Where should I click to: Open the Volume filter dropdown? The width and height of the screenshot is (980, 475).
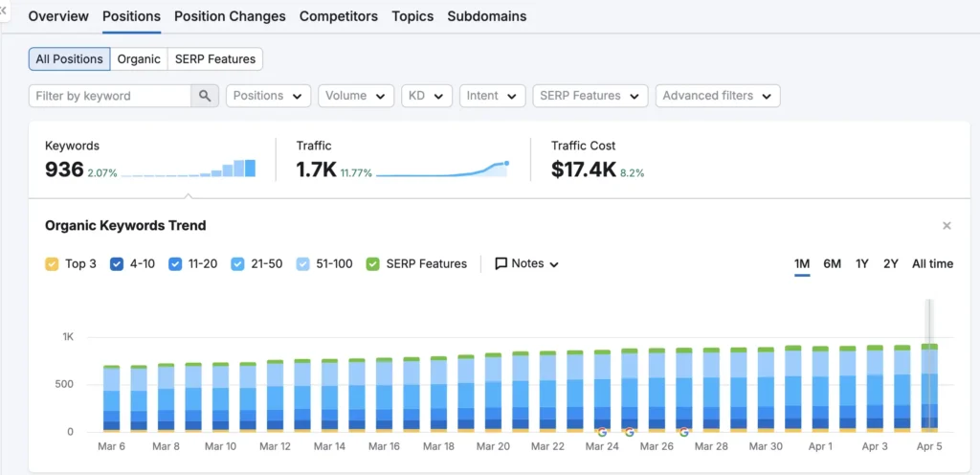click(356, 96)
